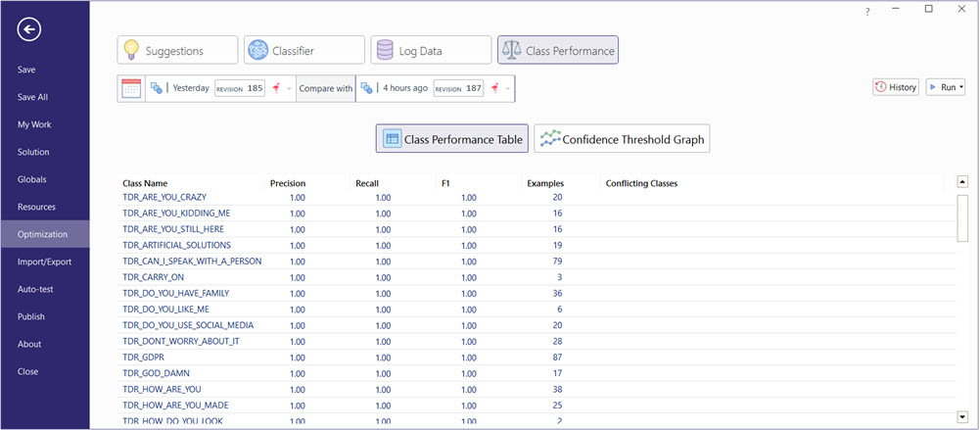Screen dimensions: 980x430
Task: Click the help question mark icon
Action: (866, 11)
